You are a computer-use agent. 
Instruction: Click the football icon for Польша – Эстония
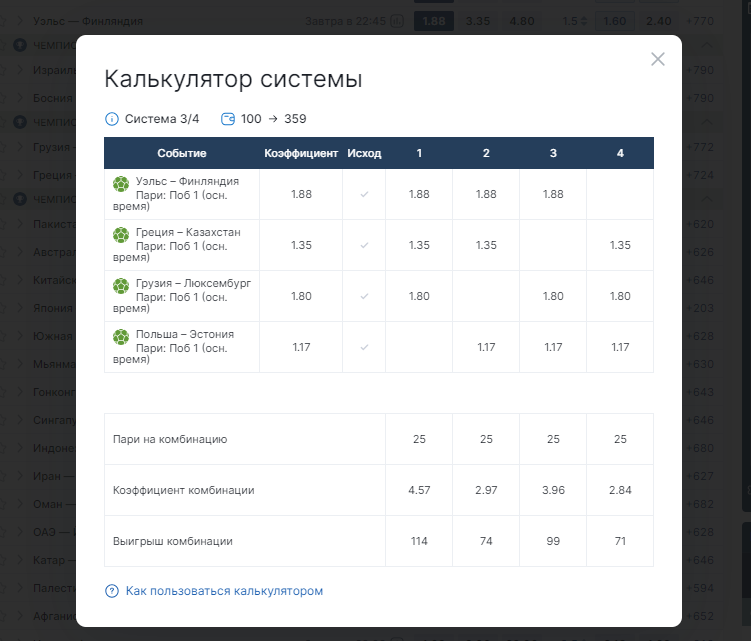point(121,337)
